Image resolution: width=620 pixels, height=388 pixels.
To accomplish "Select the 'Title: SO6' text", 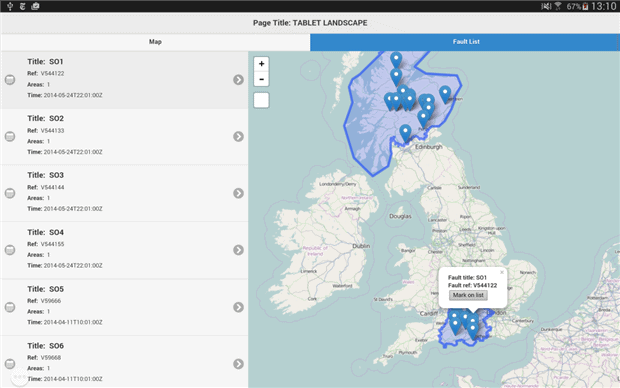I will click(45, 346).
